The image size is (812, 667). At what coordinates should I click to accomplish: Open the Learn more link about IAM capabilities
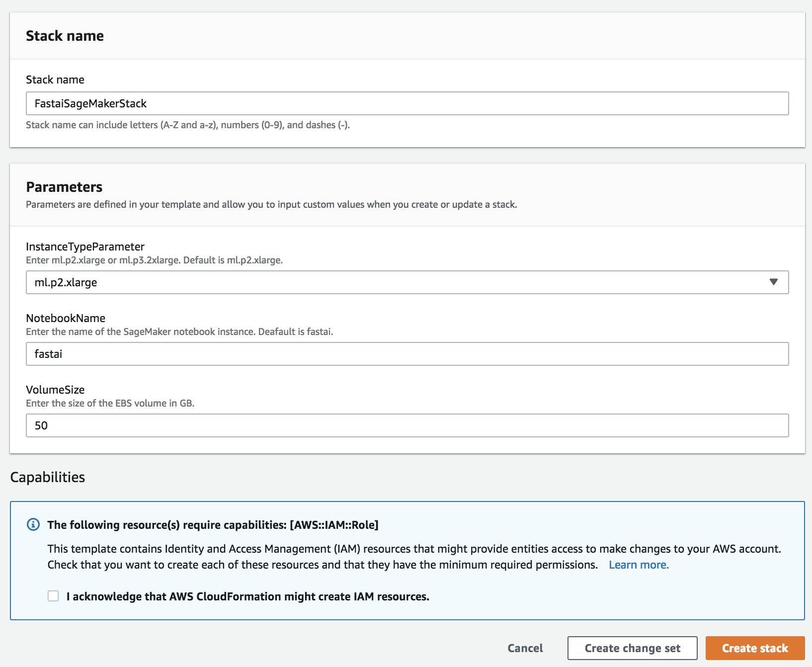tap(639, 565)
